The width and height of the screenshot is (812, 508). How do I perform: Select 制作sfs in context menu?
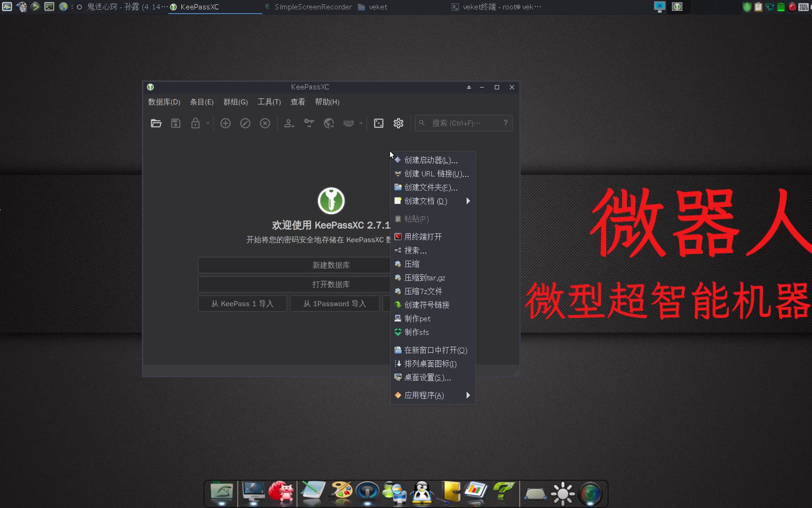[433, 333]
